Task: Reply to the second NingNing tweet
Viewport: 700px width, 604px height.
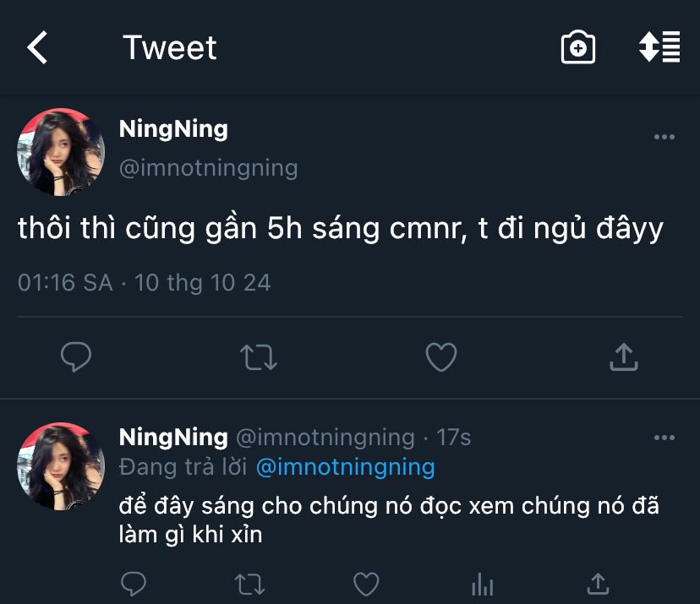Action: 134,583
